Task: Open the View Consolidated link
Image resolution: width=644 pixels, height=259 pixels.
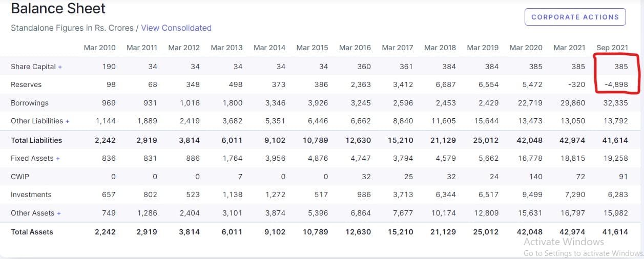Action: 176,28
